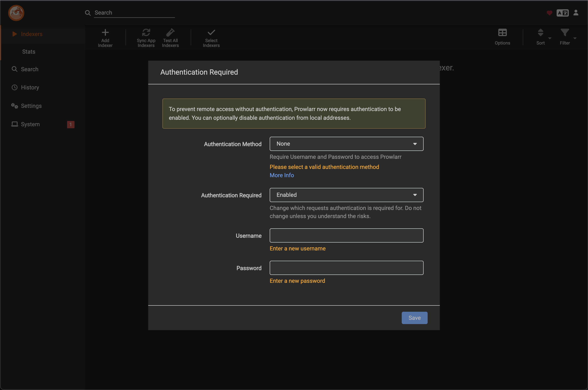Viewport: 588px width, 390px height.
Task: Click the Add Indexer plus icon
Action: click(x=105, y=32)
